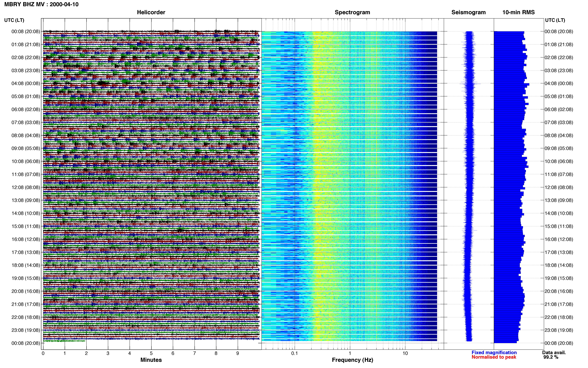
Task: Click right-side time label '16:08 (12:08)'
Action: 559,239
